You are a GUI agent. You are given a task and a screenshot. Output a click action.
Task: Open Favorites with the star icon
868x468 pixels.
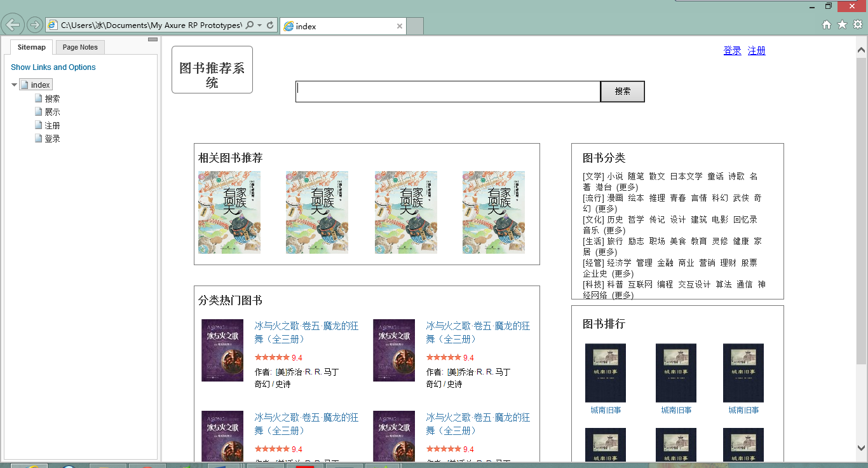(843, 25)
